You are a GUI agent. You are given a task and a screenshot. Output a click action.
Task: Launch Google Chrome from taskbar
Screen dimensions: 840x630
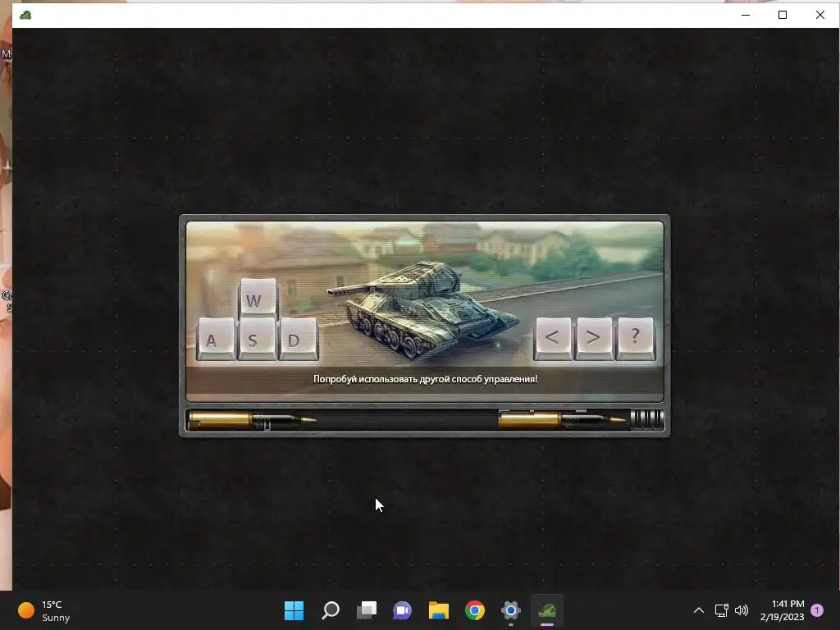coord(475,610)
